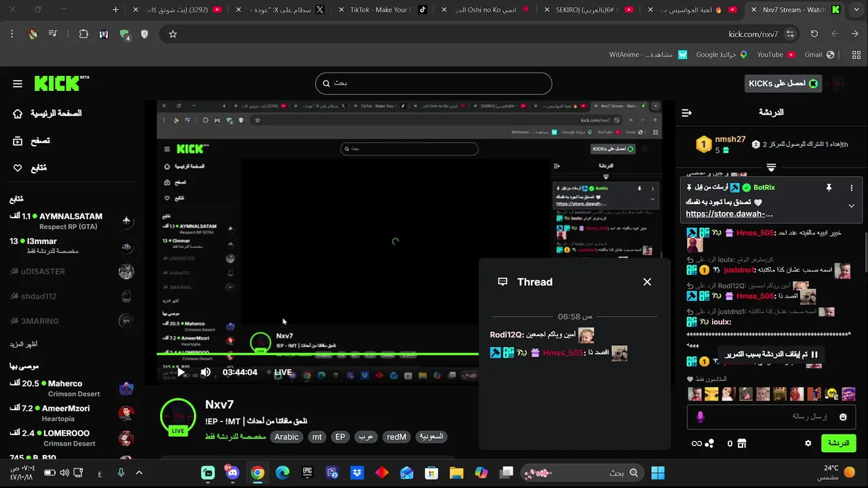The width and height of the screenshot is (868, 488).
Task: Open the store.dawah pinned link
Action: (729, 213)
